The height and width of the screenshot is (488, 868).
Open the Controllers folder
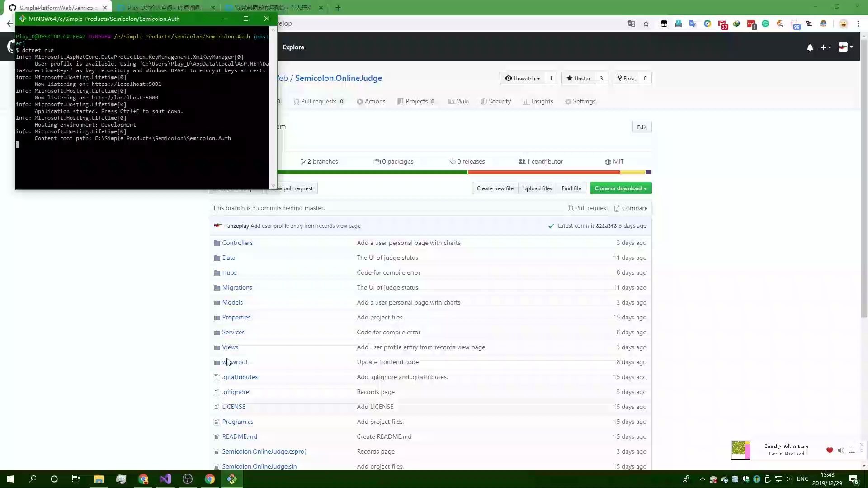coord(237,243)
